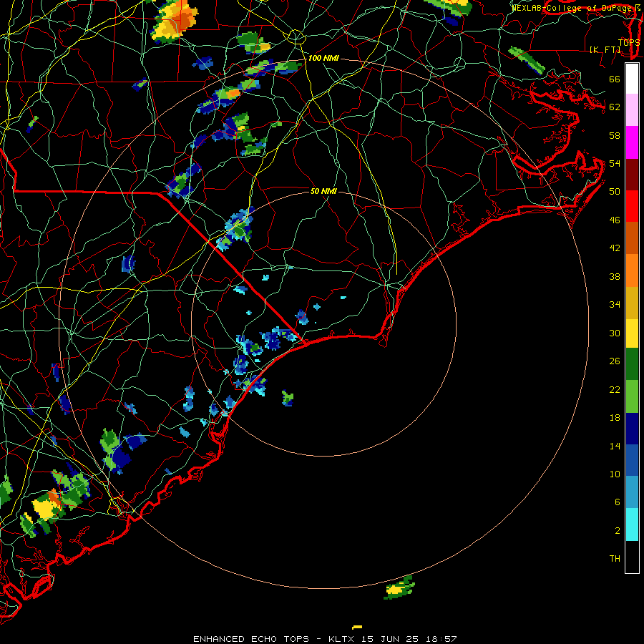The height and width of the screenshot is (644, 644).
Task: Click the black TH threshold swatch
Action: 632,557
